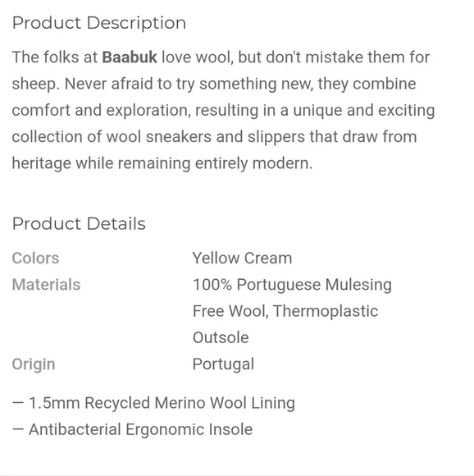Click the line comfort and exploration, resulting
The image size is (474, 476).
(x=223, y=111)
